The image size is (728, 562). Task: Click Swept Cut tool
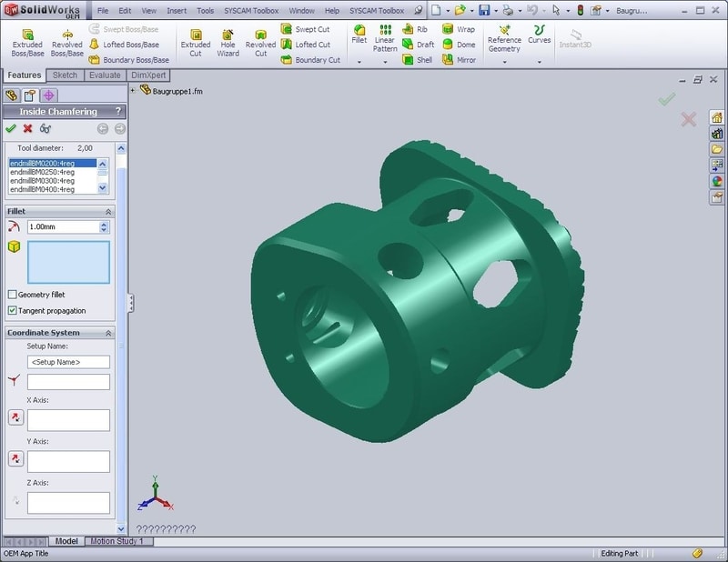pos(306,29)
